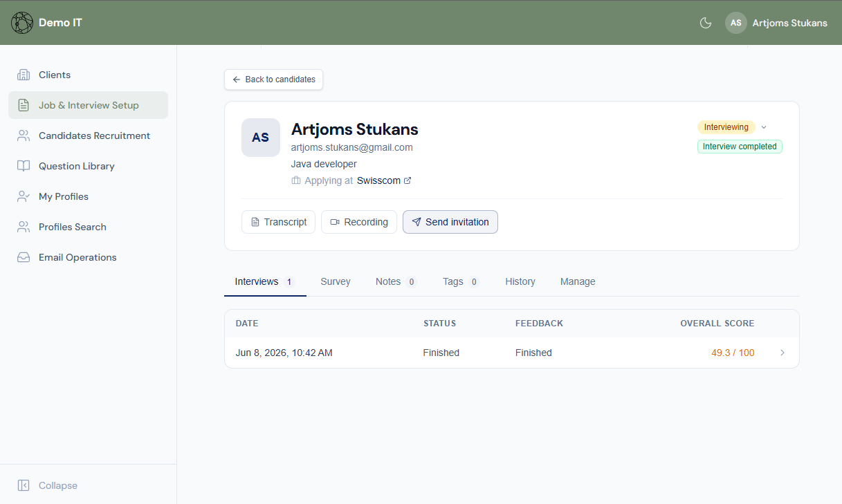
Task: Click the left arrow in Back to candidates
Action: tap(237, 80)
